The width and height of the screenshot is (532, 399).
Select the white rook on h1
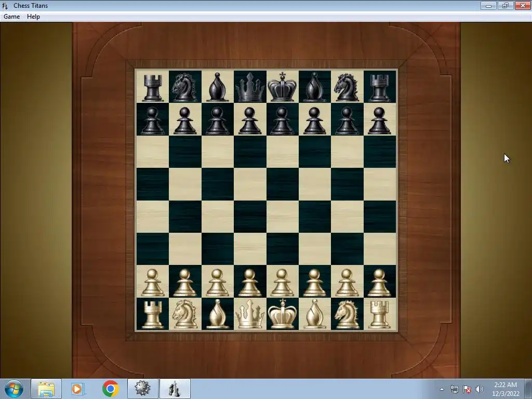(x=379, y=314)
